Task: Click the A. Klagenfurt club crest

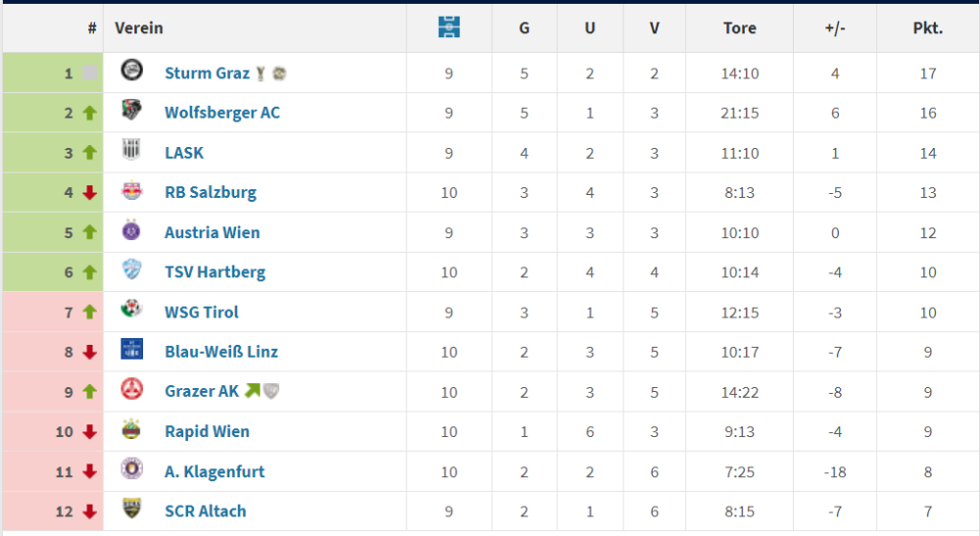Action: click(x=132, y=470)
